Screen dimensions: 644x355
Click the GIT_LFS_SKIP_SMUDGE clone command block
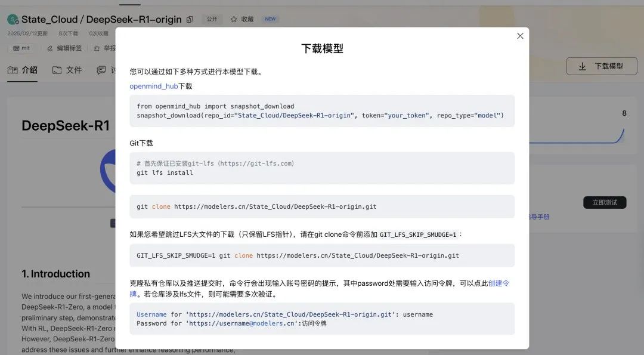tap(322, 255)
